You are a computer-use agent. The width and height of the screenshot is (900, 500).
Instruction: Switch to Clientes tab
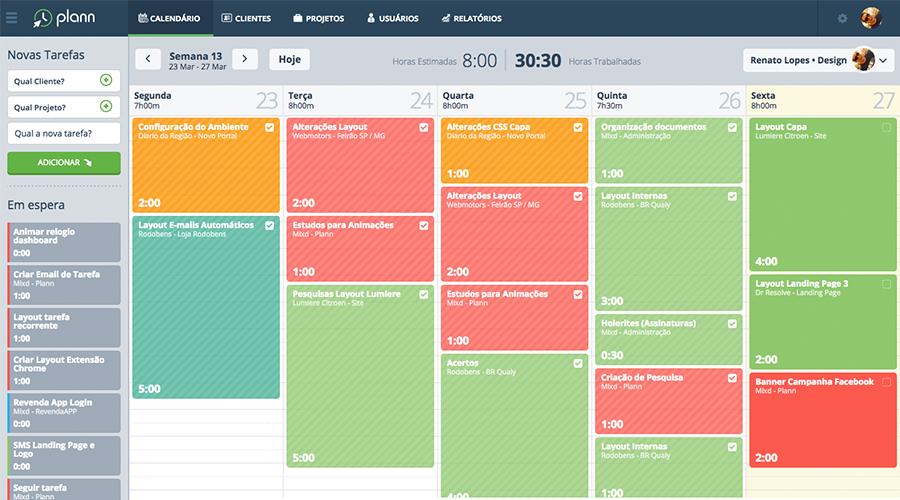pyautogui.click(x=246, y=18)
